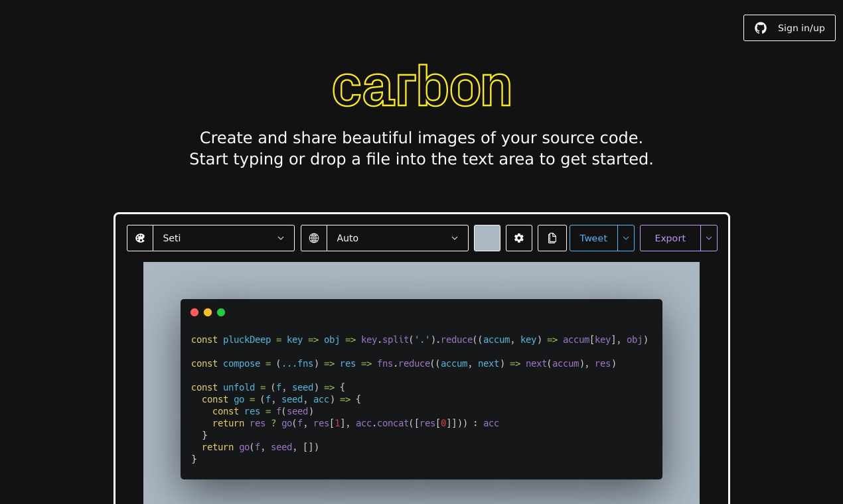This screenshot has width=843, height=504.
Task: Click the language globe icon
Action: coord(314,238)
